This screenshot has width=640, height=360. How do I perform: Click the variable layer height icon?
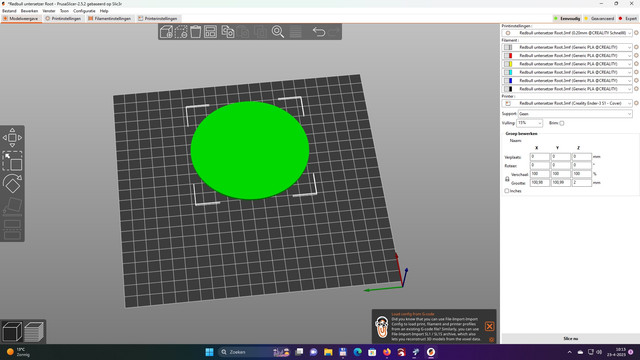[x=296, y=32]
